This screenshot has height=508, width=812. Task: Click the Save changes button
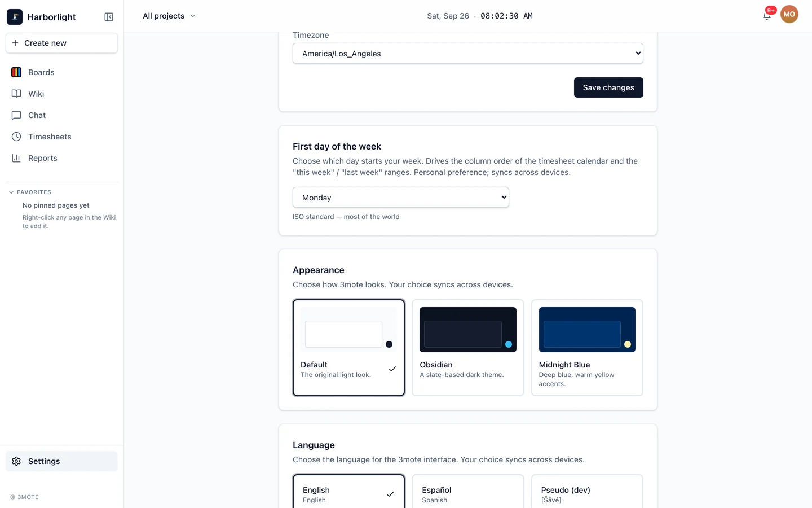[608, 87]
